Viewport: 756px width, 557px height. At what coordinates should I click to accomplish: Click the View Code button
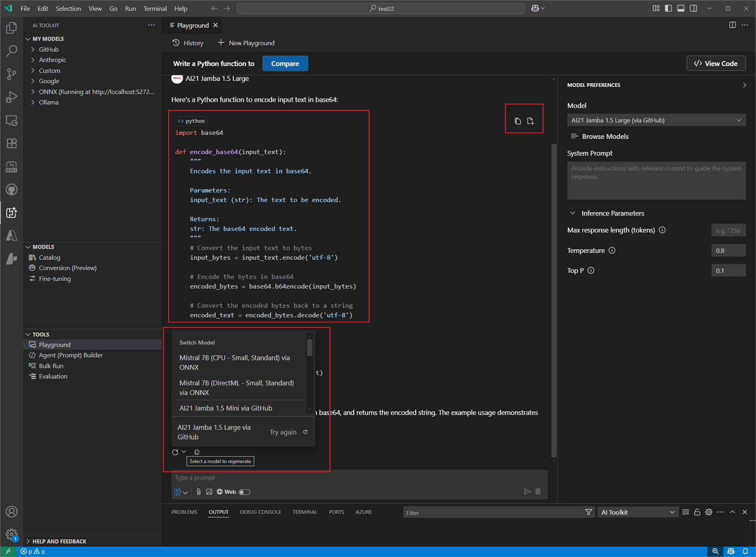tap(716, 63)
